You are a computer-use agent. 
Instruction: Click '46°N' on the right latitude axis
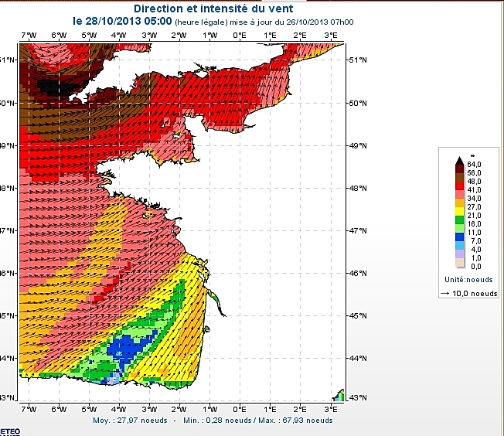point(358,273)
